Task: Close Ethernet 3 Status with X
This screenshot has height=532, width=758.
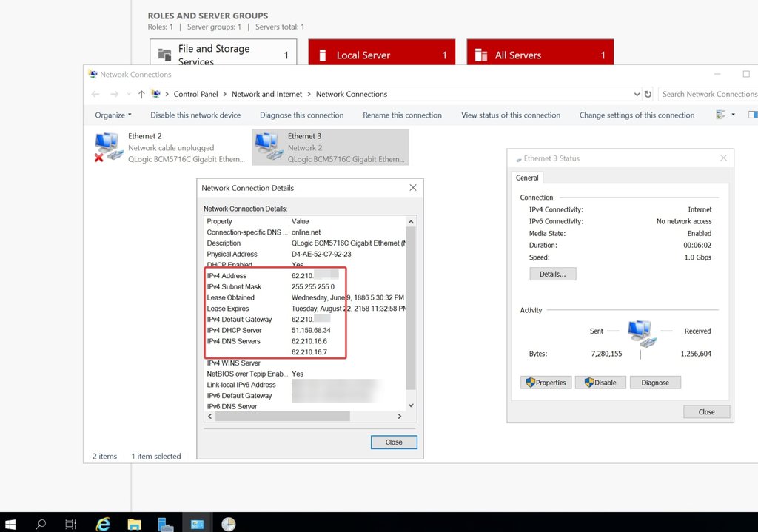Action: (x=723, y=158)
